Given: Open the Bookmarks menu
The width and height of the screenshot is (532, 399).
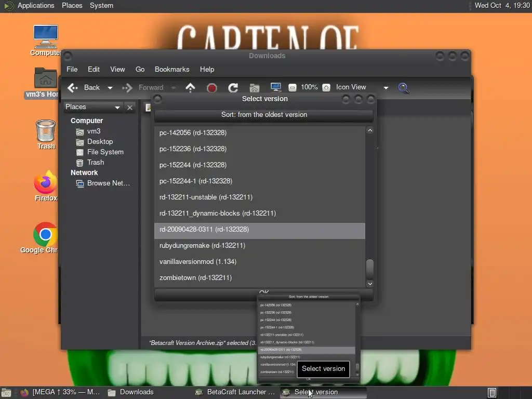Looking at the screenshot, I should pyautogui.click(x=172, y=69).
